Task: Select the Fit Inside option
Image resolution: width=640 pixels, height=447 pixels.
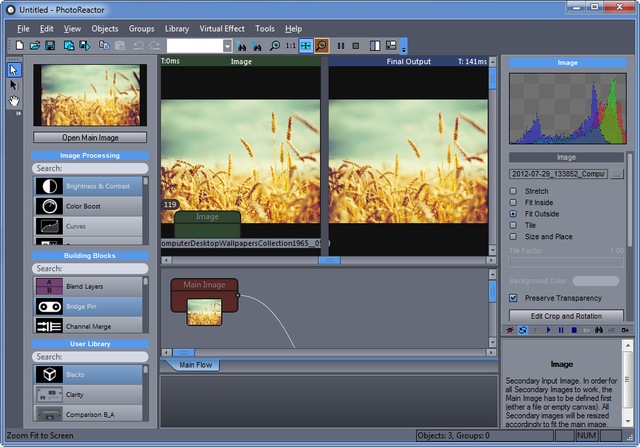Action: 514,202
